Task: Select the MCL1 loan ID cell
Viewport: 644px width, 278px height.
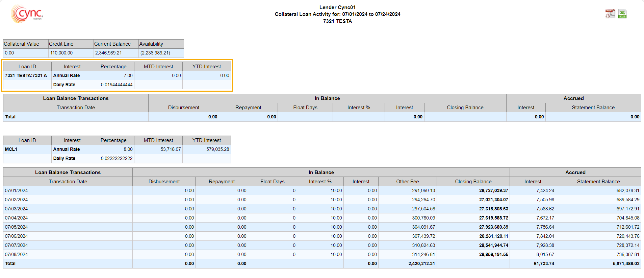Action: point(11,149)
